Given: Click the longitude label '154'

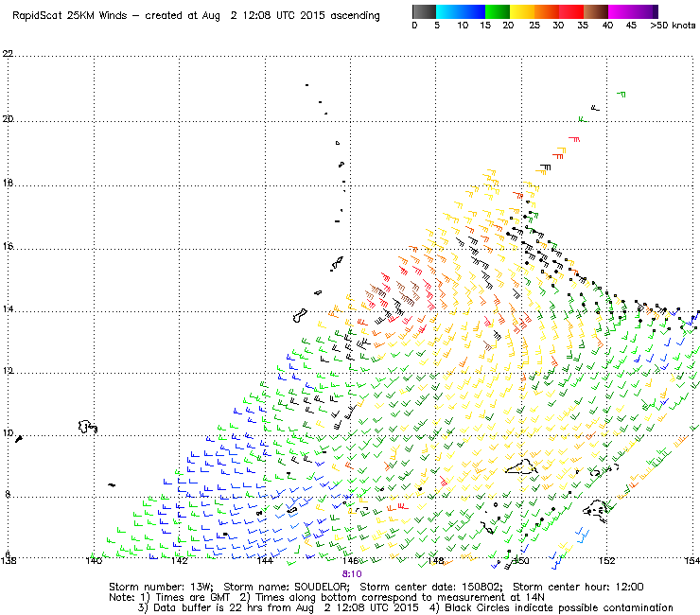Looking at the screenshot, I should [x=692, y=560].
